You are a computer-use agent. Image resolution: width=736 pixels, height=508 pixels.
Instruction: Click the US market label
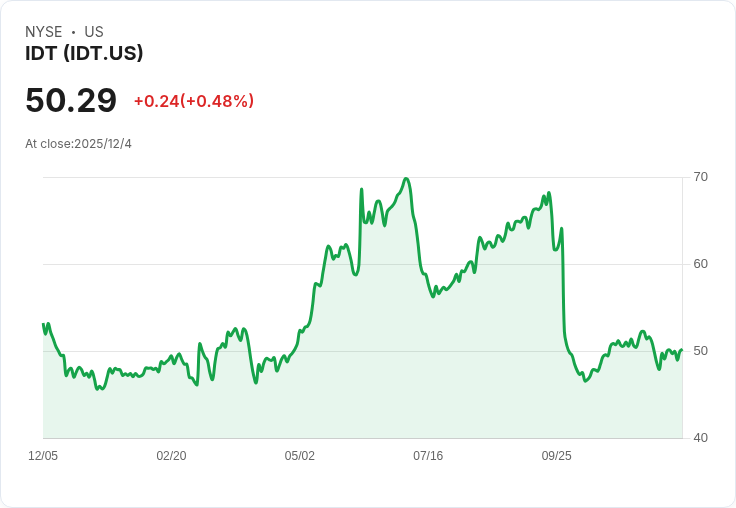[94, 32]
